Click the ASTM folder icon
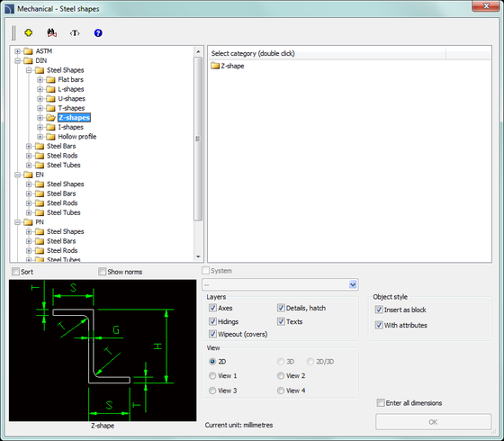Image resolution: width=504 pixels, height=441 pixels. pos(28,51)
